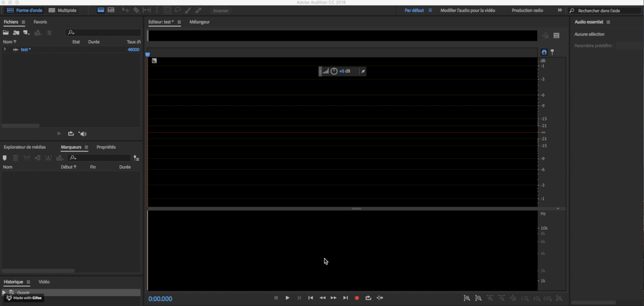Click the skip selection transport icon
This screenshot has width=644, height=306.
pyautogui.click(x=380, y=298)
